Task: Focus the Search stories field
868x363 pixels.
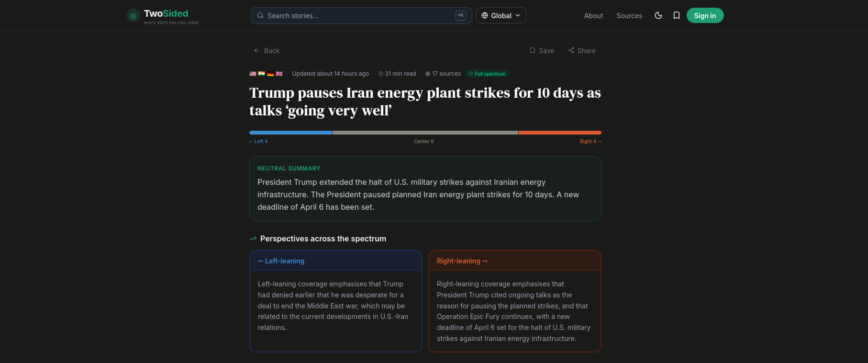Action: coord(361,15)
